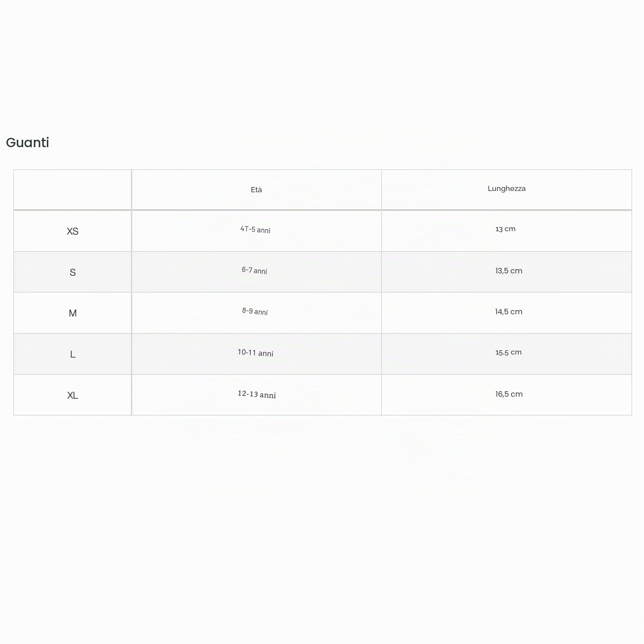The height and width of the screenshot is (644, 644).
Task: Click the S size row label
Action: point(72,272)
